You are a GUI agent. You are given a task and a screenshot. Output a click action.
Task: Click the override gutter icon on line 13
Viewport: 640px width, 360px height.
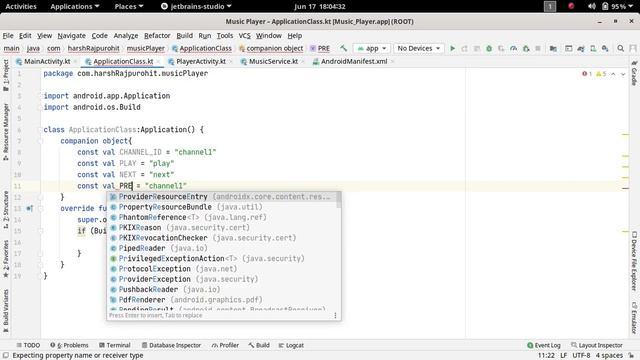pyautogui.click(x=29, y=208)
